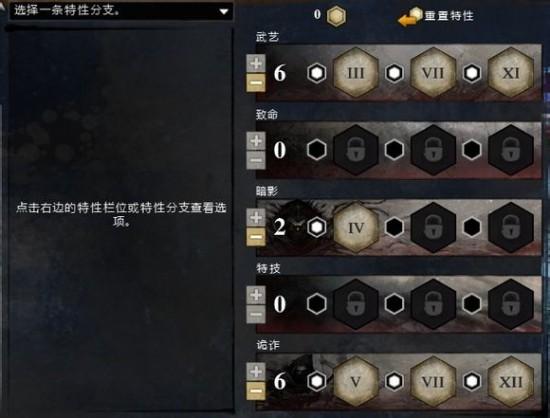Remove a point from 武艺 with minus

pos(256,83)
